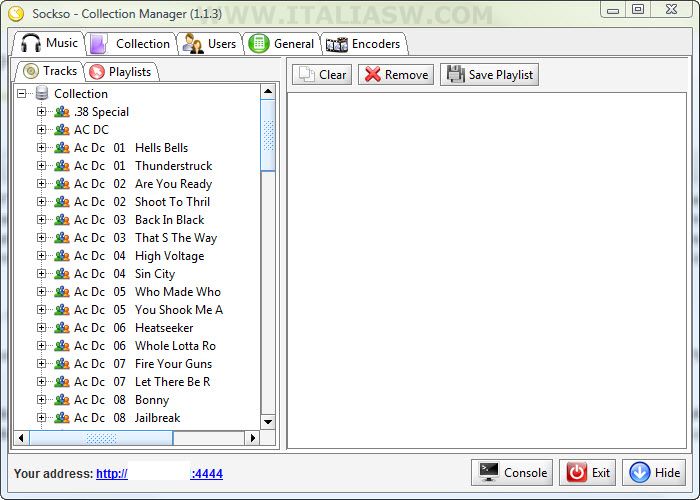The image size is (700, 500).
Task: Open the Music tab
Action: (x=49, y=43)
